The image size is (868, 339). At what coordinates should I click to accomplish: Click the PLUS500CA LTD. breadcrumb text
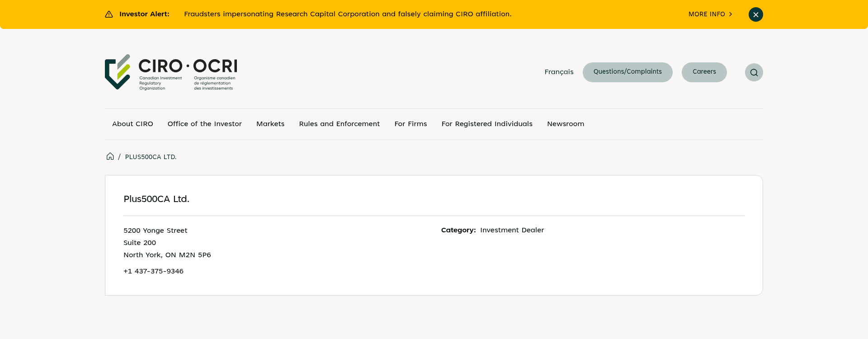151,157
